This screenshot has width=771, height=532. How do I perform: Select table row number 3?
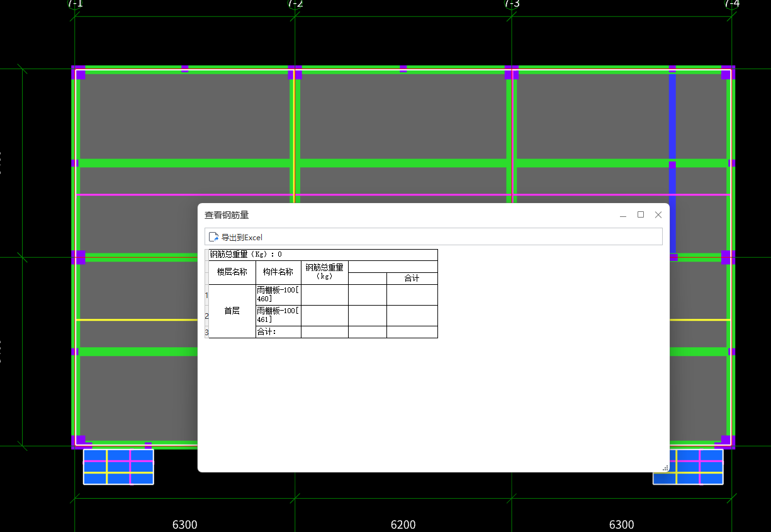click(206, 332)
